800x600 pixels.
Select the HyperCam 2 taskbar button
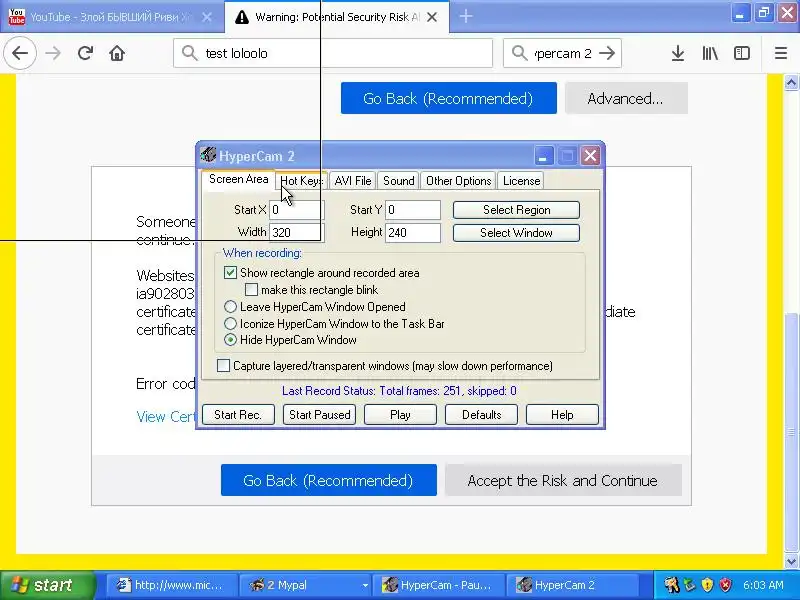572,585
